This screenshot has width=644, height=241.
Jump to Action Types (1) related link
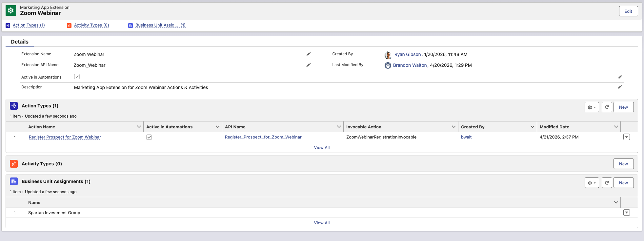pos(29,25)
